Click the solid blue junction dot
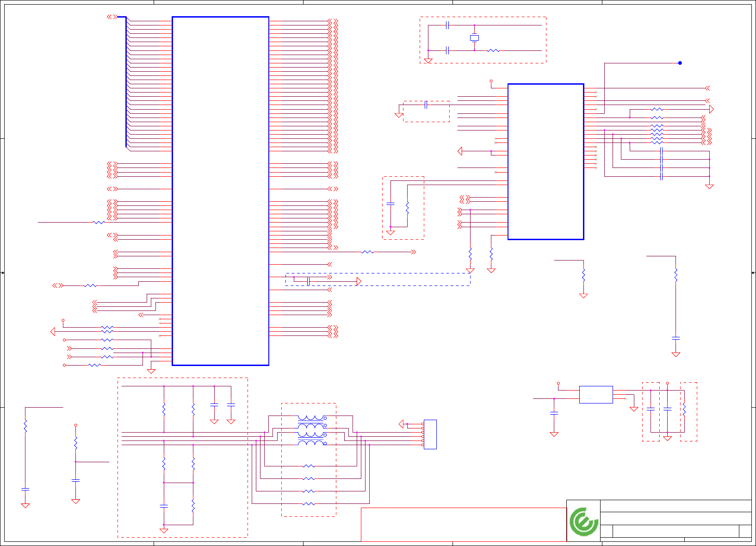Screen dimensions: 756x546 tap(680, 63)
